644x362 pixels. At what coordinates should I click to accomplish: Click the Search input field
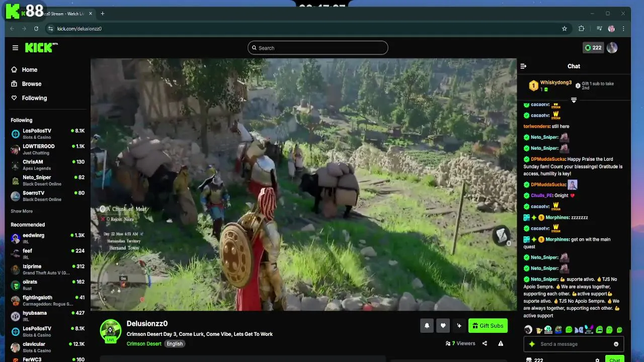click(x=317, y=48)
